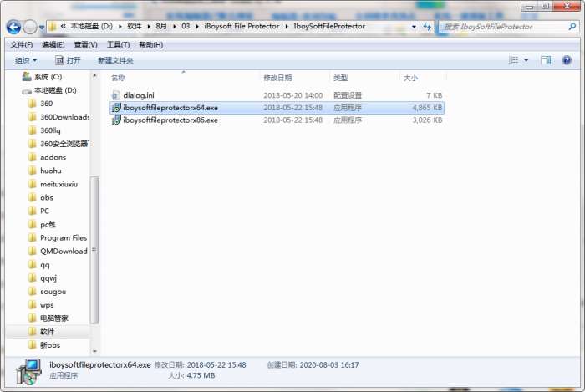Open the 360 folder in sidebar
This screenshot has height=392, width=585.
click(41, 104)
